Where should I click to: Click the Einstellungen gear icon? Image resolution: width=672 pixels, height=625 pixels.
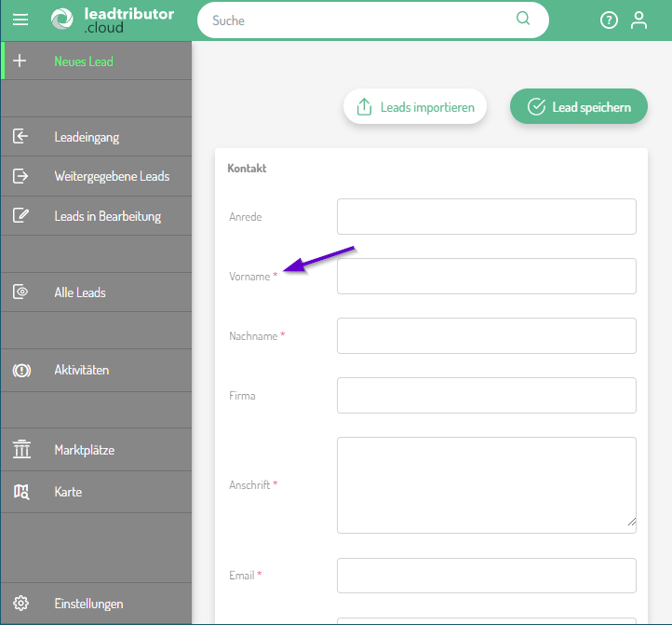click(x=21, y=604)
